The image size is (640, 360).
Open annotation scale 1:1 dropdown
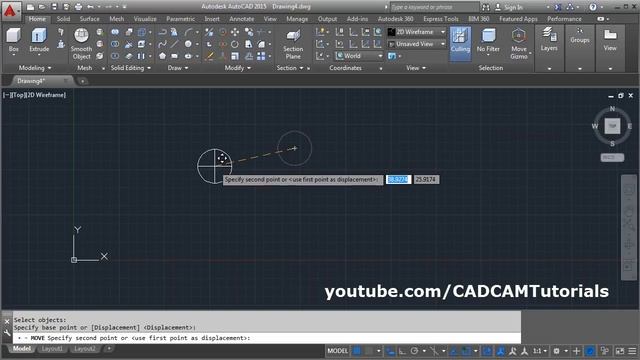[540, 351]
